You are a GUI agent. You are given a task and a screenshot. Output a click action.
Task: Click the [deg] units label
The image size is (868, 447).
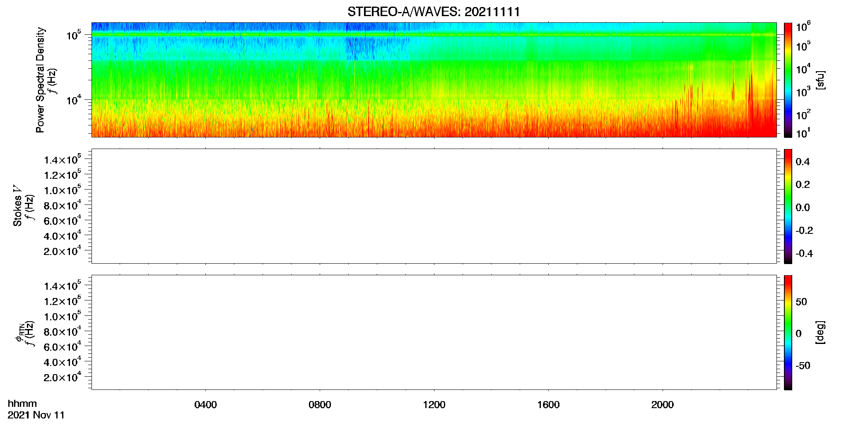(x=820, y=332)
